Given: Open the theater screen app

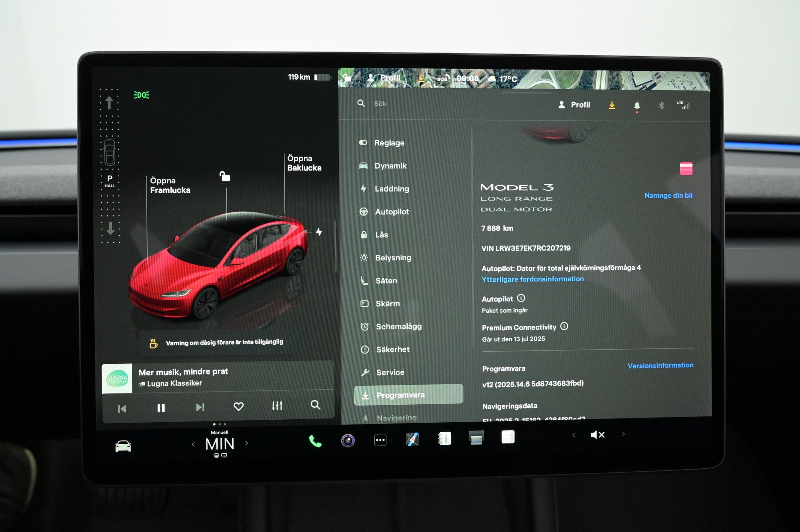Looking at the screenshot, I should point(476,438).
